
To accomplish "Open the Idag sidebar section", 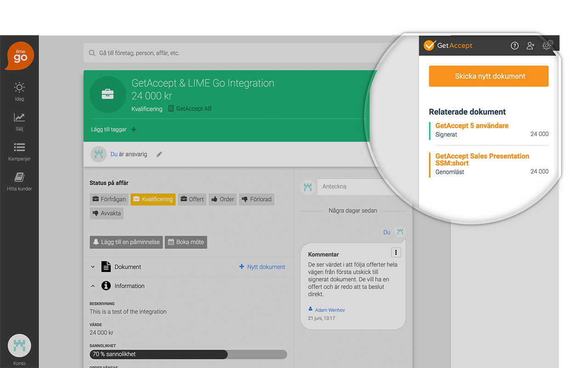I will 19,92.
